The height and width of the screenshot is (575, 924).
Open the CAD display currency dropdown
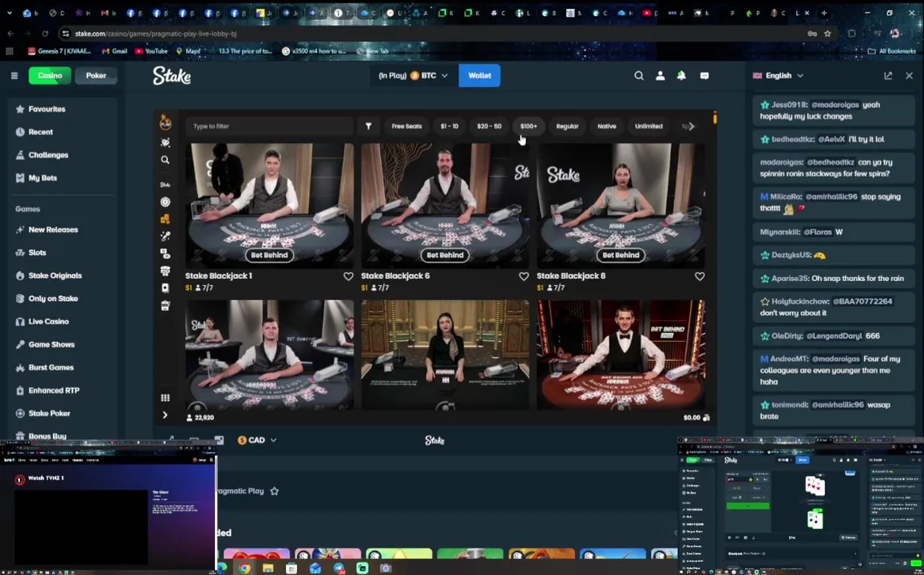pyautogui.click(x=257, y=440)
